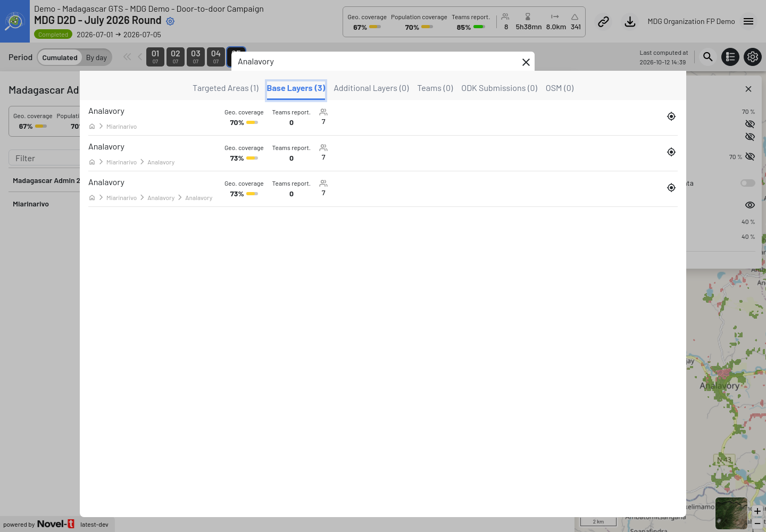Image resolution: width=766 pixels, height=532 pixels.
Task: Close the right layers panel
Action: tap(748, 89)
